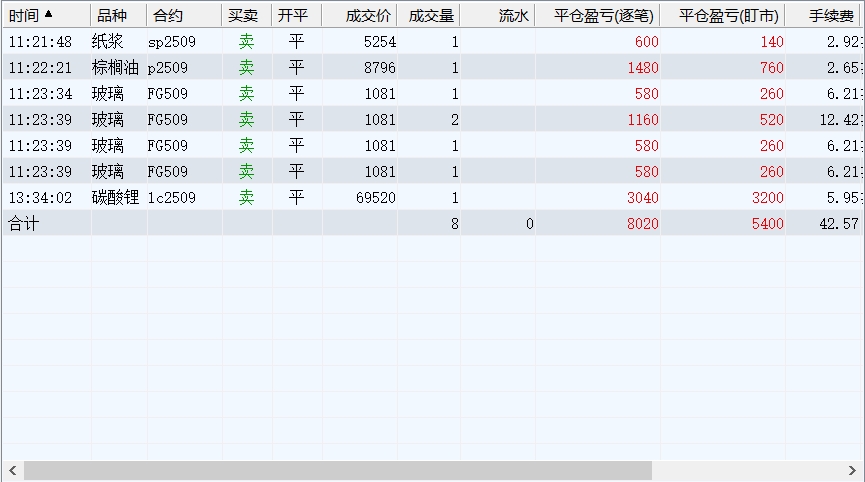The width and height of the screenshot is (865, 482).
Task: Select contract cell lc2509
Action: click(172, 197)
